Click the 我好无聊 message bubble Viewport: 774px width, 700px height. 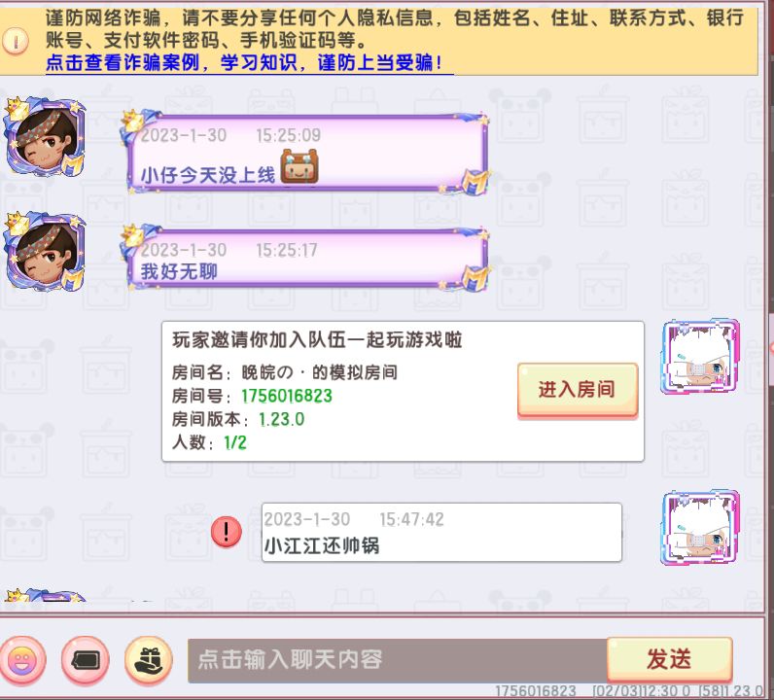point(306,259)
